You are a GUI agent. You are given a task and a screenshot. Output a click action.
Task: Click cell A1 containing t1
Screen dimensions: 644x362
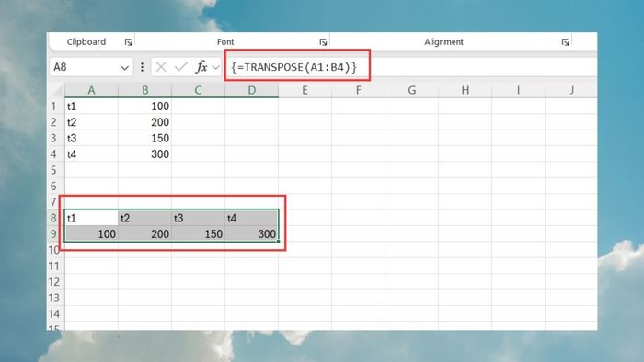pyautogui.click(x=91, y=107)
